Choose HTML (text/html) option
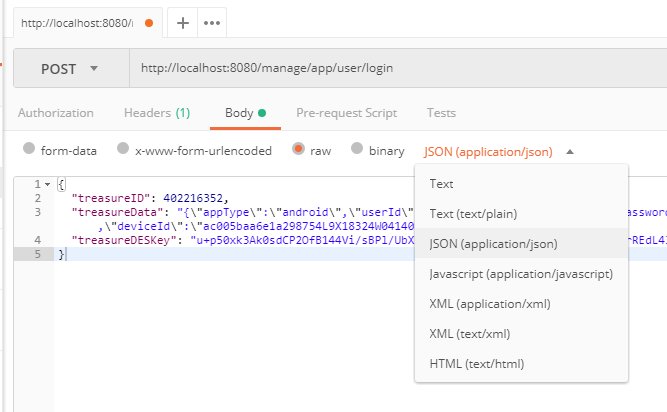 pos(521,364)
